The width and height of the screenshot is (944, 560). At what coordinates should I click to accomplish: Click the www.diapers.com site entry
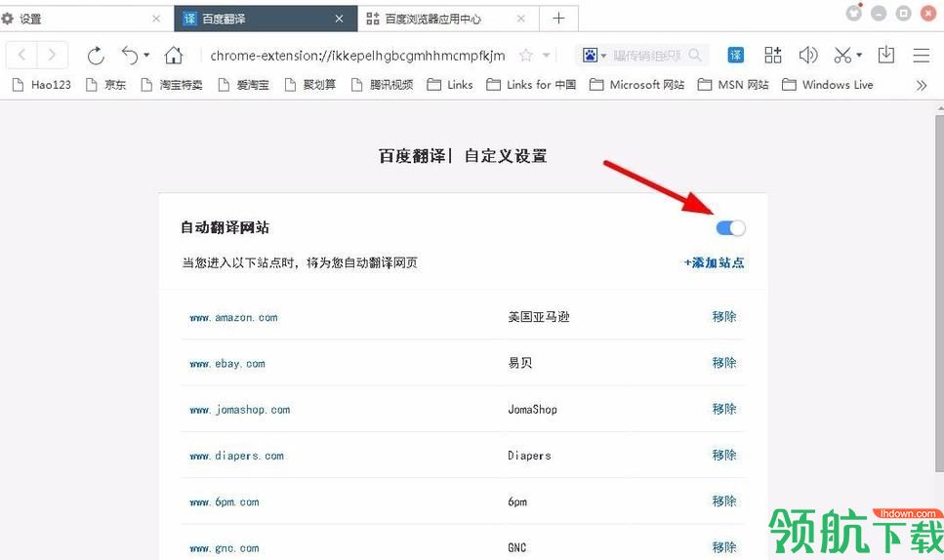pos(236,456)
